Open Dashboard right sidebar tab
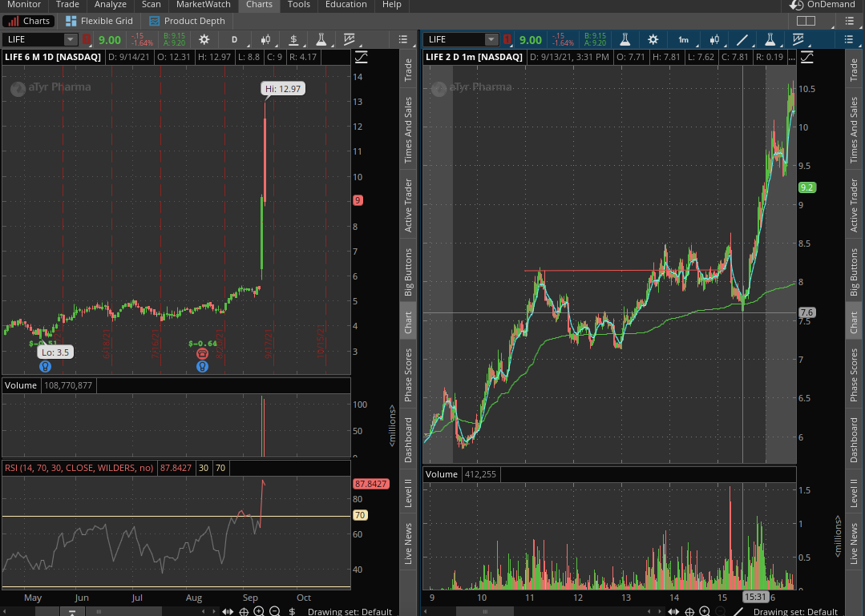 854,440
